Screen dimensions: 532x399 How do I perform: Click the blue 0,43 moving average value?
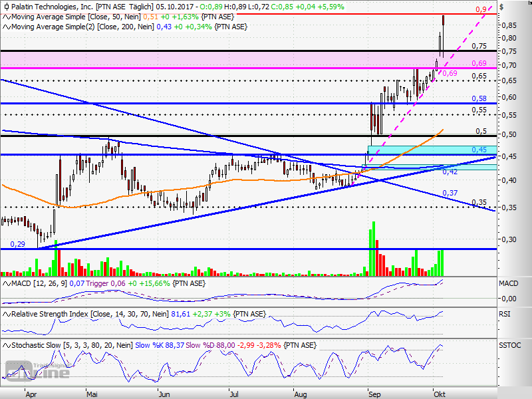pos(164,27)
